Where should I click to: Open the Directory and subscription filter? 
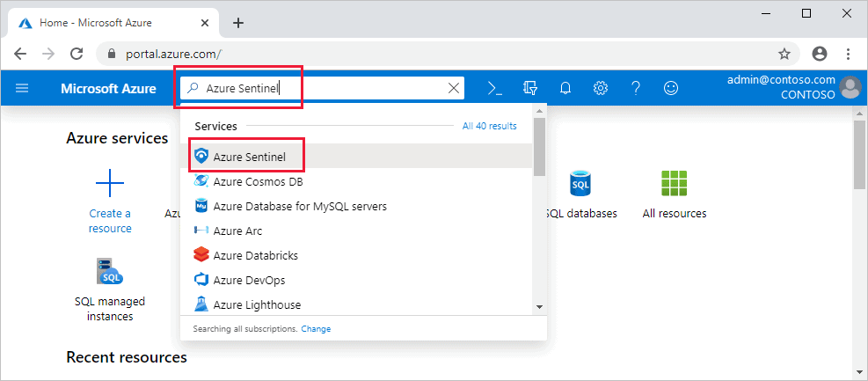pos(529,88)
